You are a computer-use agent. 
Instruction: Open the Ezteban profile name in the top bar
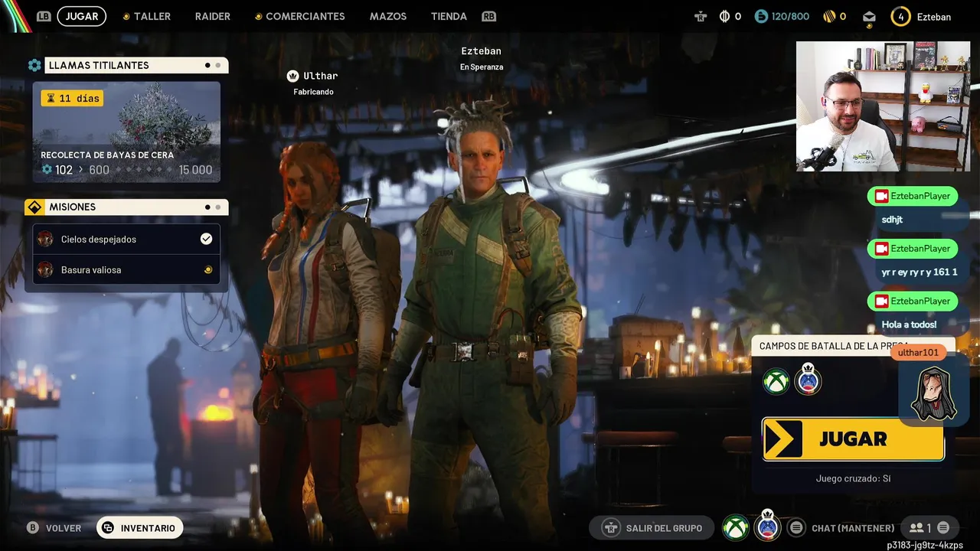934,17
